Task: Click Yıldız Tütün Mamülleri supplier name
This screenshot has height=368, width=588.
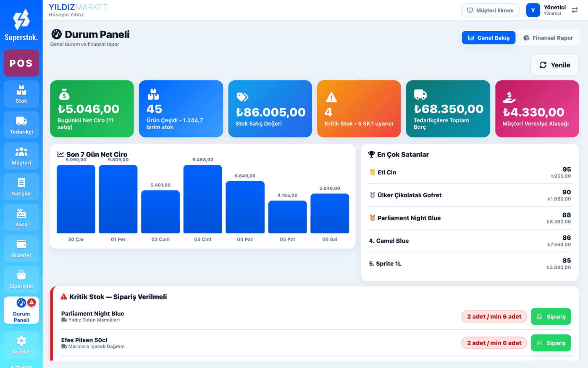Action: 94,320
